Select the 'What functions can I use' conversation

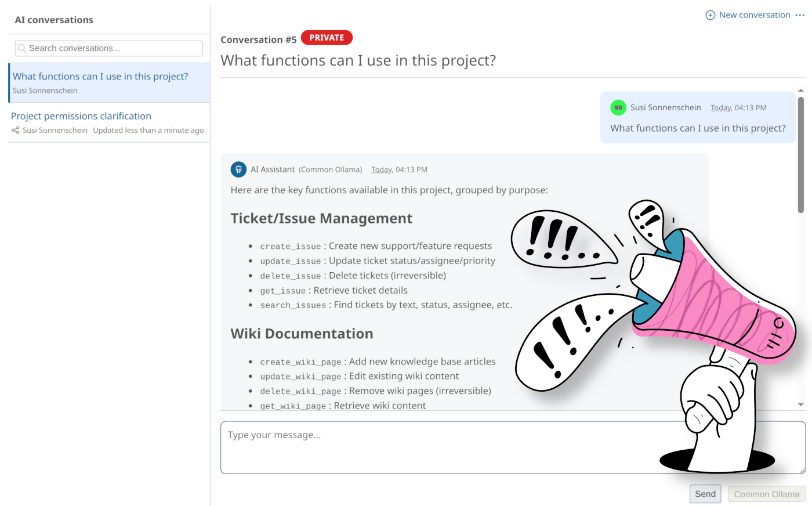(x=100, y=77)
